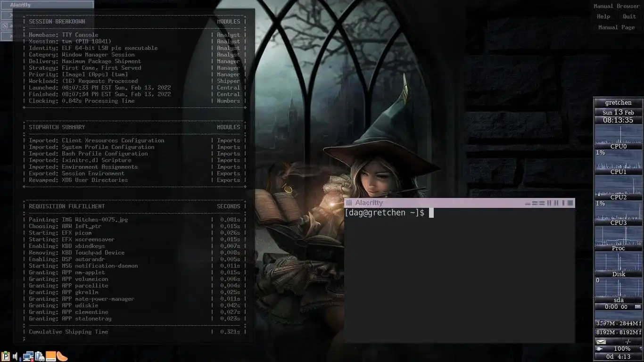Screen dimensions: 644x362
Task: Click the 'Workload: (16) Requests Processed' line
Action: pos(83,81)
